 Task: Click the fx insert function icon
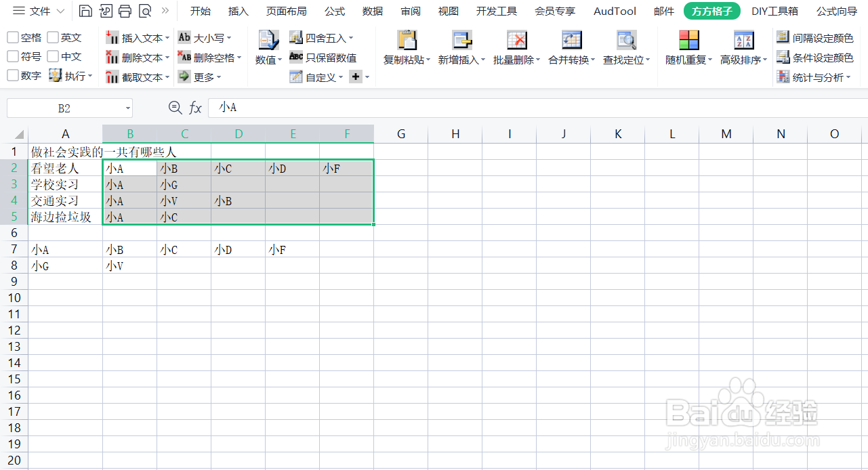coord(195,108)
